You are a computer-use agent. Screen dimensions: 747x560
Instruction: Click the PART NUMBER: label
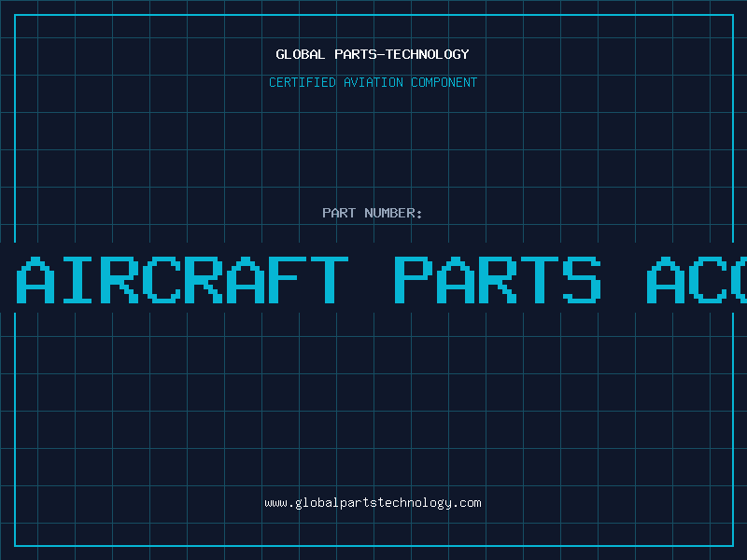(x=373, y=213)
